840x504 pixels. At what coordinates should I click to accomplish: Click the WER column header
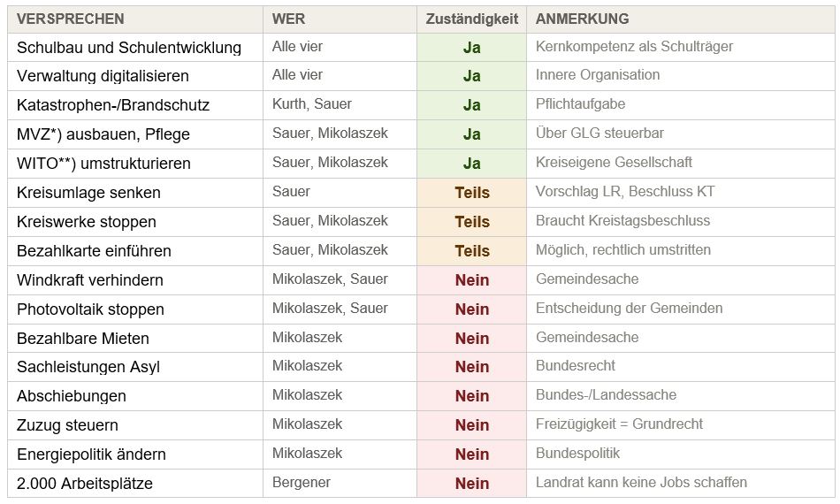click(x=289, y=19)
